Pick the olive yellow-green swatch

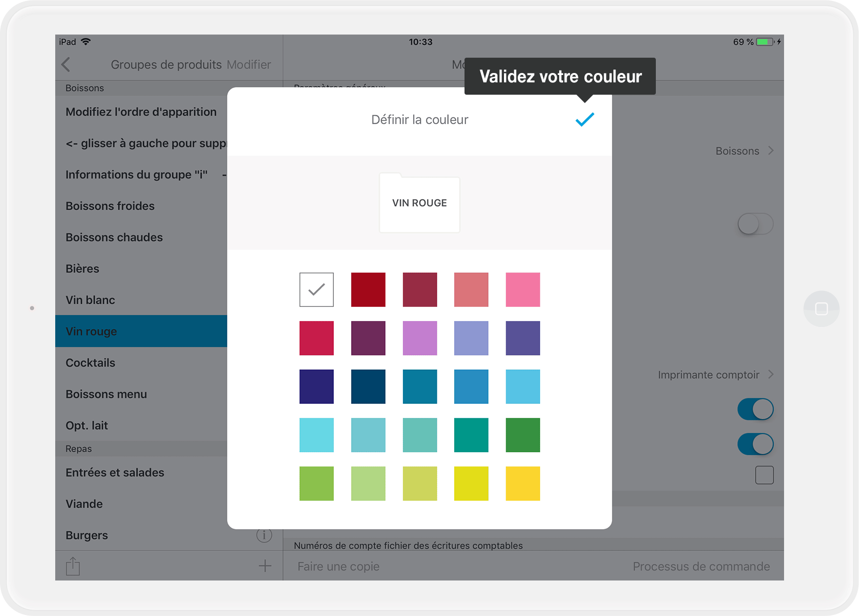(x=420, y=483)
